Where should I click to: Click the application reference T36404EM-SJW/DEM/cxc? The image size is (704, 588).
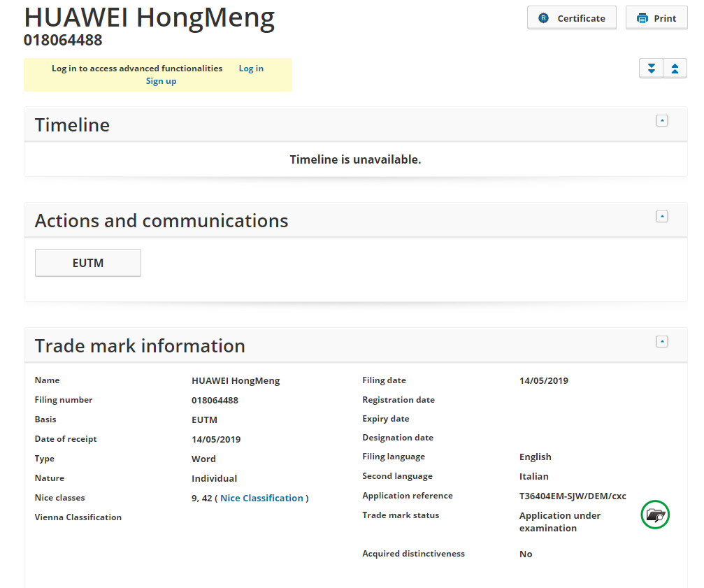(x=573, y=496)
